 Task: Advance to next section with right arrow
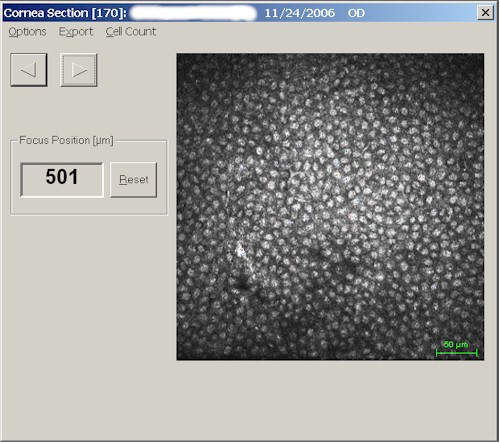[79, 70]
